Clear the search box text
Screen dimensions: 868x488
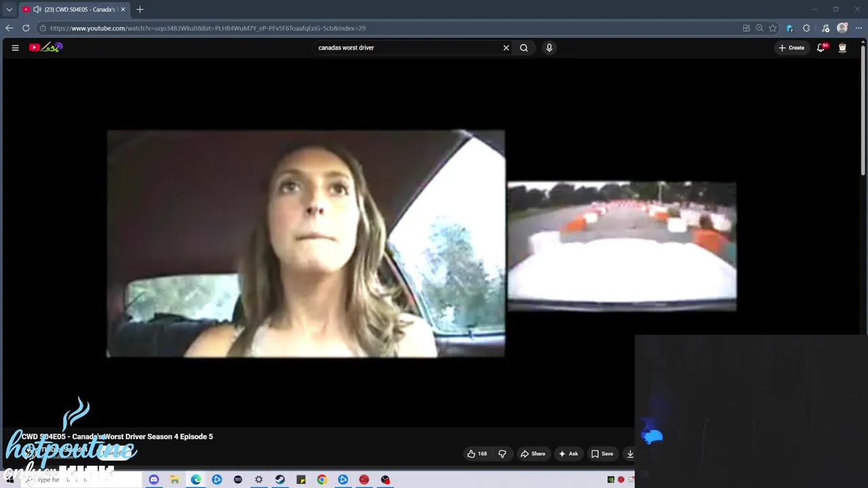506,47
